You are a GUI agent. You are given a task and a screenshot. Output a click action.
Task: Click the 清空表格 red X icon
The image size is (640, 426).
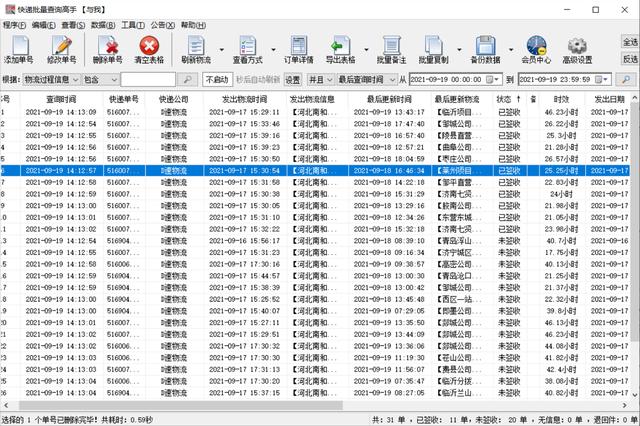coord(149,45)
